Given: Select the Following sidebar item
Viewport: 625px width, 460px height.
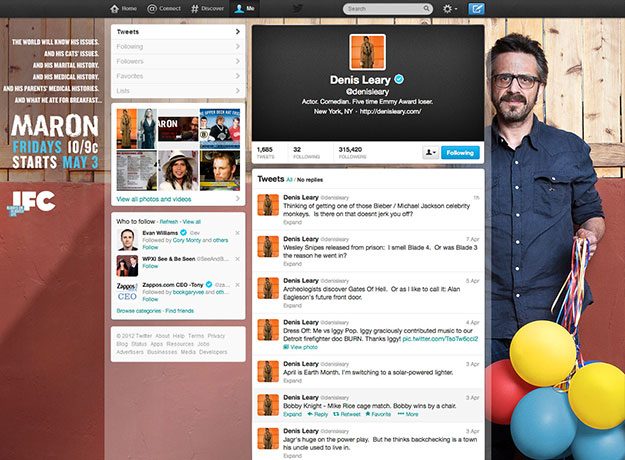Looking at the screenshot, I should (178, 47).
